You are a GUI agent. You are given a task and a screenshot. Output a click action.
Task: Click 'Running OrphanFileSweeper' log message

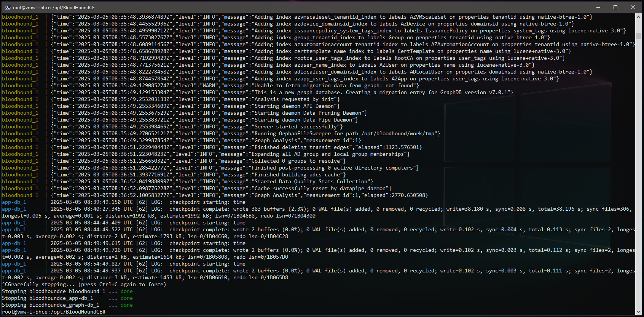coord(344,134)
